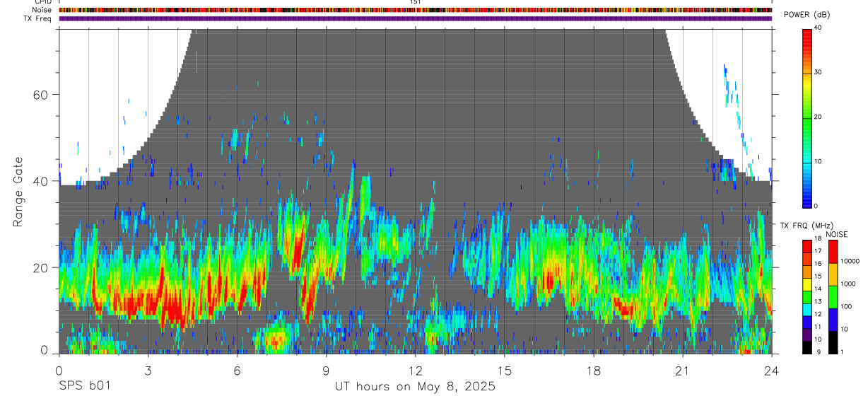The width and height of the screenshot is (868, 401).
Task: Click the '1' tick below the NOISE legend
Action: 842,351
